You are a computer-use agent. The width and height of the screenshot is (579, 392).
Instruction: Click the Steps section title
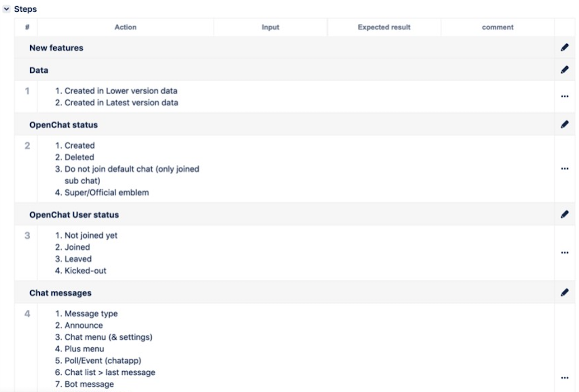pos(25,9)
